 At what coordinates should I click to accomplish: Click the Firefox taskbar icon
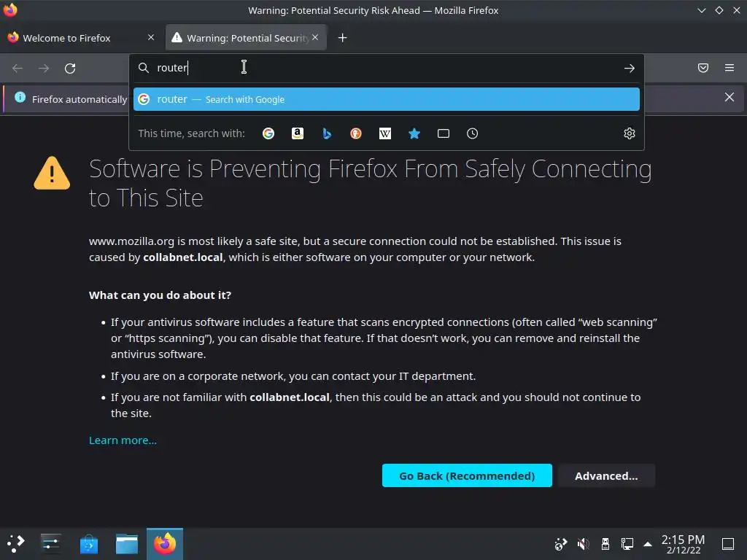point(165,543)
